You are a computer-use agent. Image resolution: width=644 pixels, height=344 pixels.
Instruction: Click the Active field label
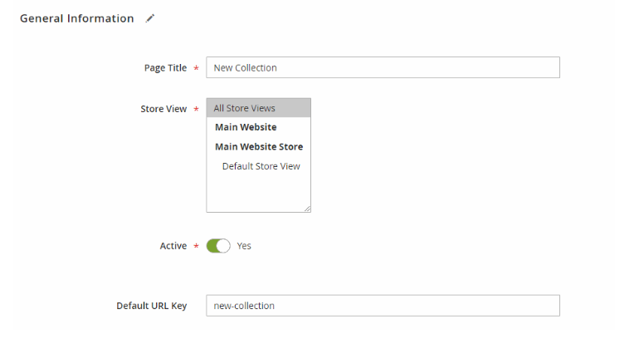[173, 246]
